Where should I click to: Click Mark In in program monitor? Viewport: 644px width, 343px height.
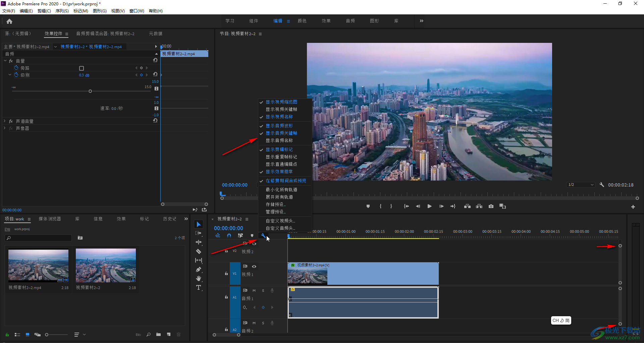click(x=380, y=206)
